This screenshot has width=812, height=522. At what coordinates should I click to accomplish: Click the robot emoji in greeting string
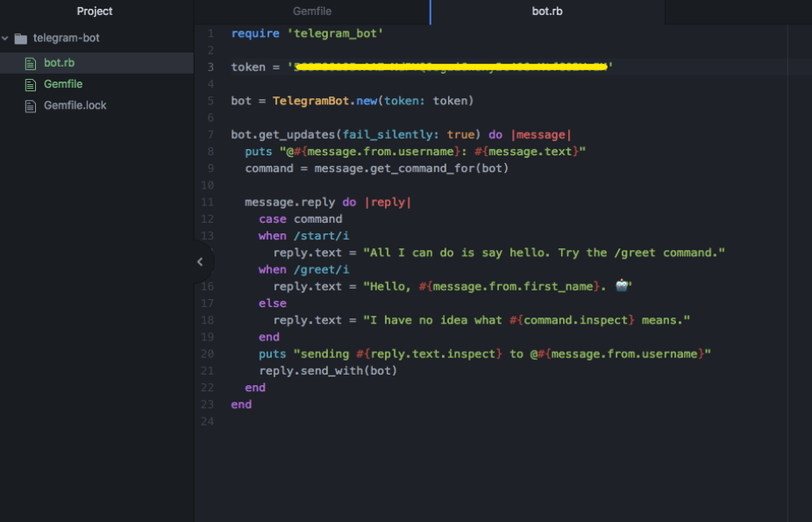[623, 286]
